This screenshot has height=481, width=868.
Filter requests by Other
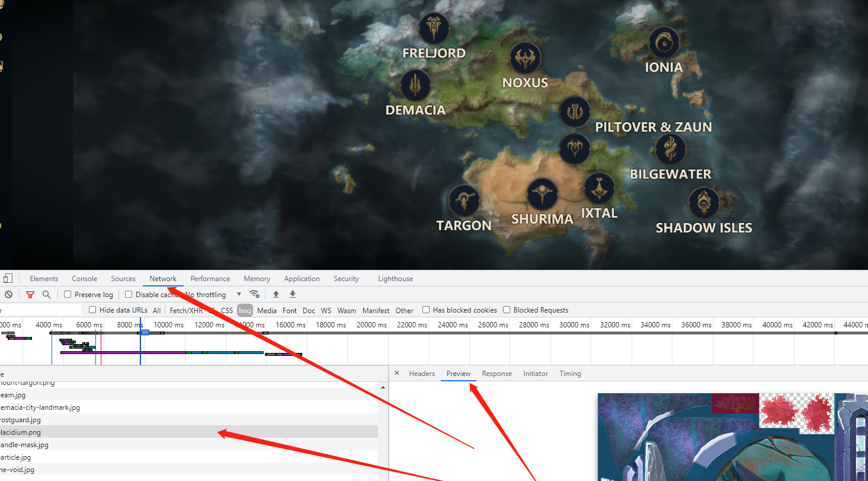click(x=405, y=310)
